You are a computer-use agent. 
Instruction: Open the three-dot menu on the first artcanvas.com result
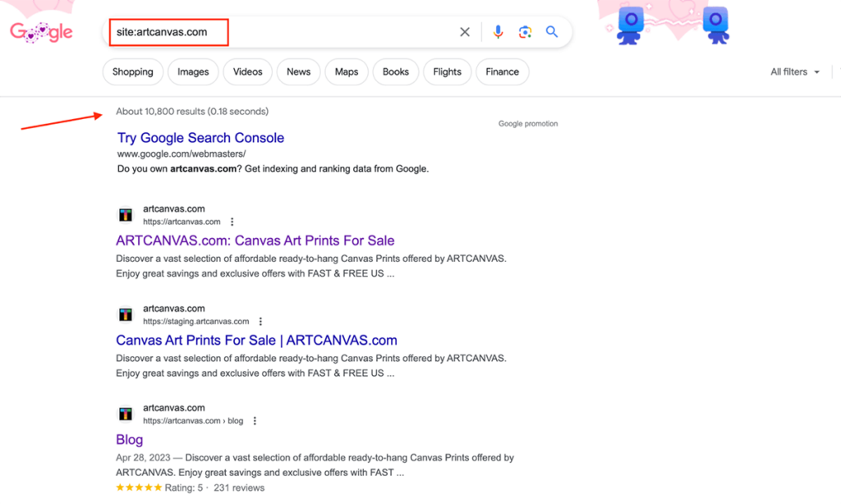[231, 221]
